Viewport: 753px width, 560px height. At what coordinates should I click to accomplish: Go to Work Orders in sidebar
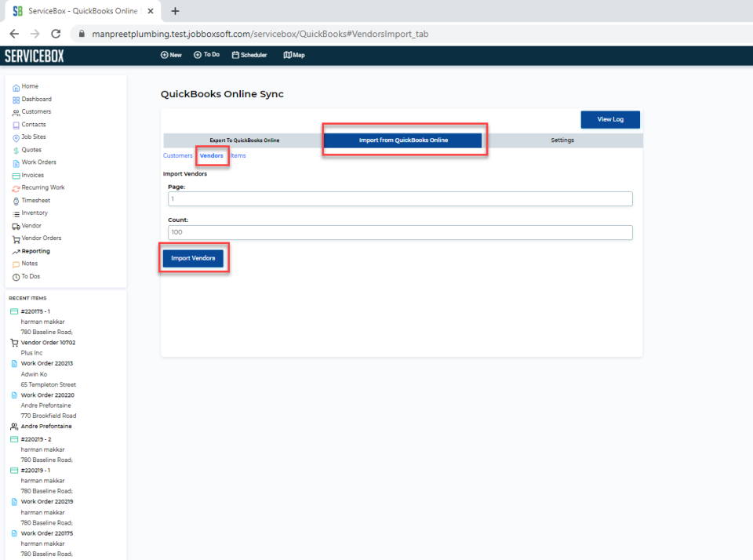[x=38, y=162]
